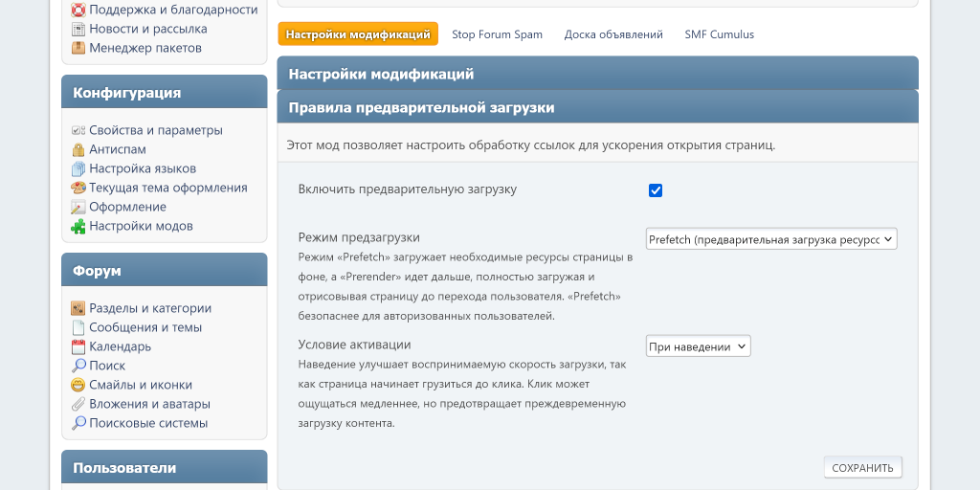980x490 pixels.
Task: Click the calendar icon beside Календарь
Action: point(78,346)
